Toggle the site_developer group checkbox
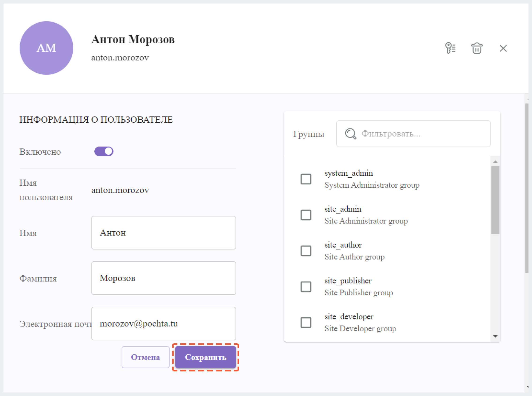The height and width of the screenshot is (396, 532). 306,322
